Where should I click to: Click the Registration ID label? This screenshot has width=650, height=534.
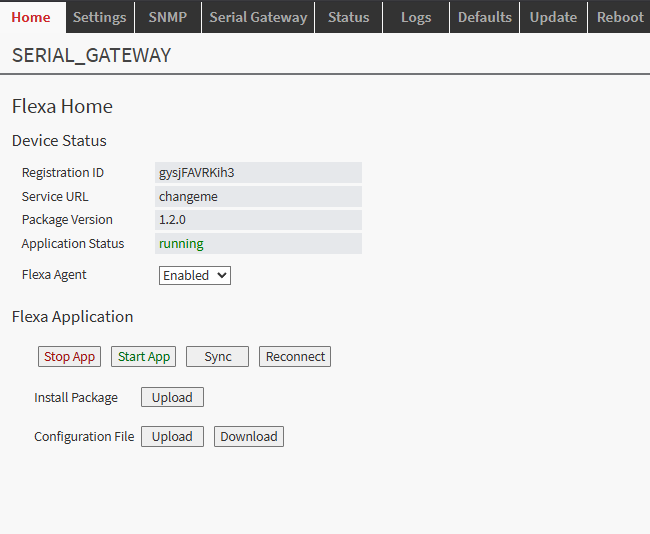pyautogui.click(x=63, y=172)
